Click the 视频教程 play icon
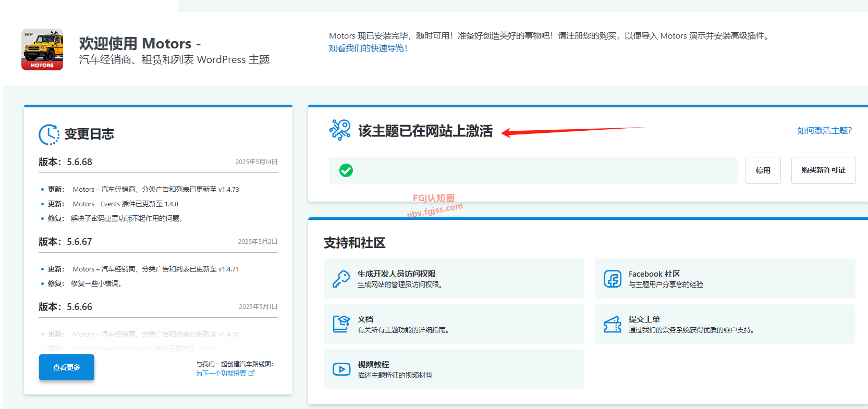This screenshot has height=409, width=868. [x=341, y=369]
